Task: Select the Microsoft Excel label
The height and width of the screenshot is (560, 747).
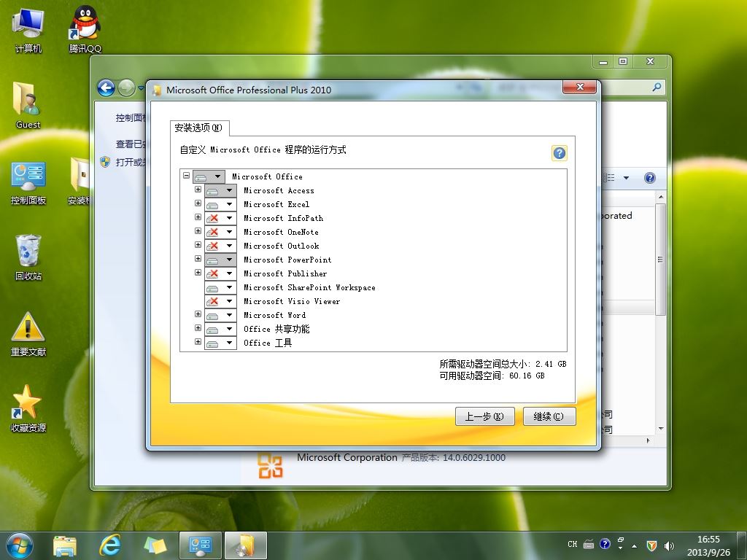Action: pos(276,204)
